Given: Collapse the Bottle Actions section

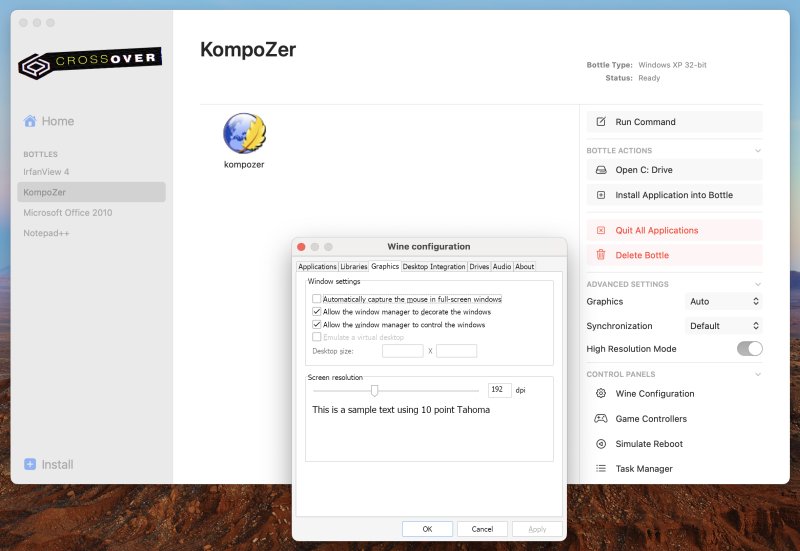Looking at the screenshot, I should tap(757, 151).
